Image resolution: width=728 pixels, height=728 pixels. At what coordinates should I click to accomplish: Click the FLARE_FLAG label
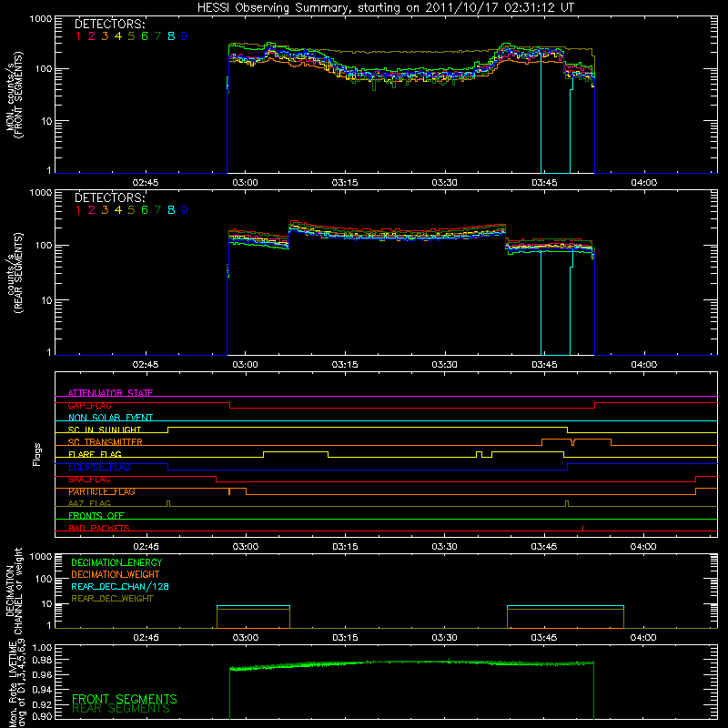pos(95,454)
